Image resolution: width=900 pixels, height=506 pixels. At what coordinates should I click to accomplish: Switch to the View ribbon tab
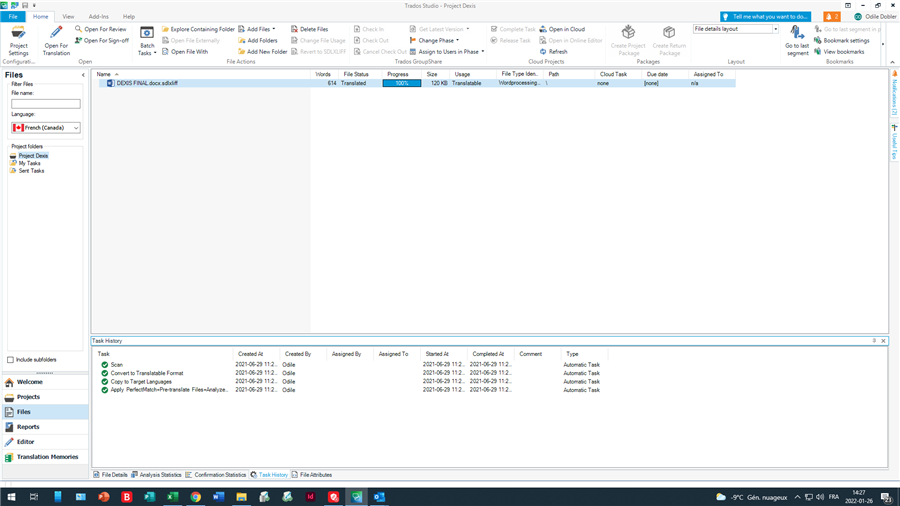click(x=68, y=17)
